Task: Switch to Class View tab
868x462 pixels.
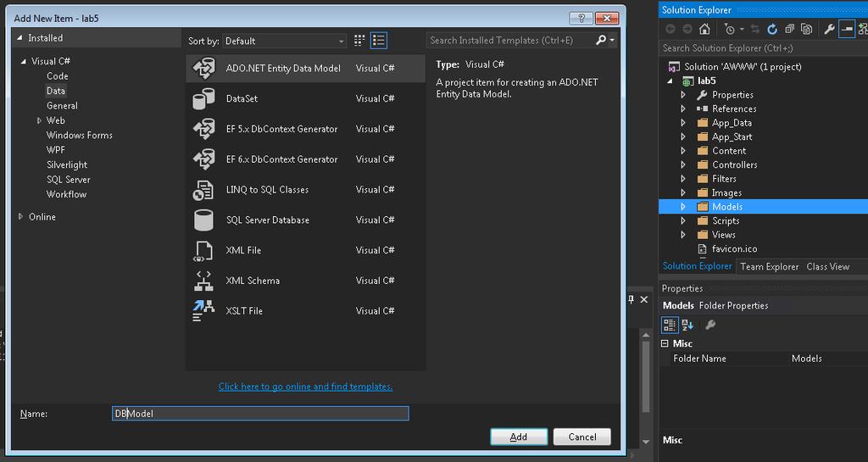Action: [x=827, y=267]
